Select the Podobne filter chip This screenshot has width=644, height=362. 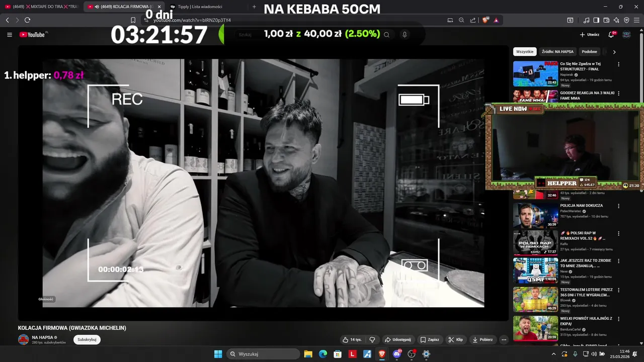coord(590,52)
